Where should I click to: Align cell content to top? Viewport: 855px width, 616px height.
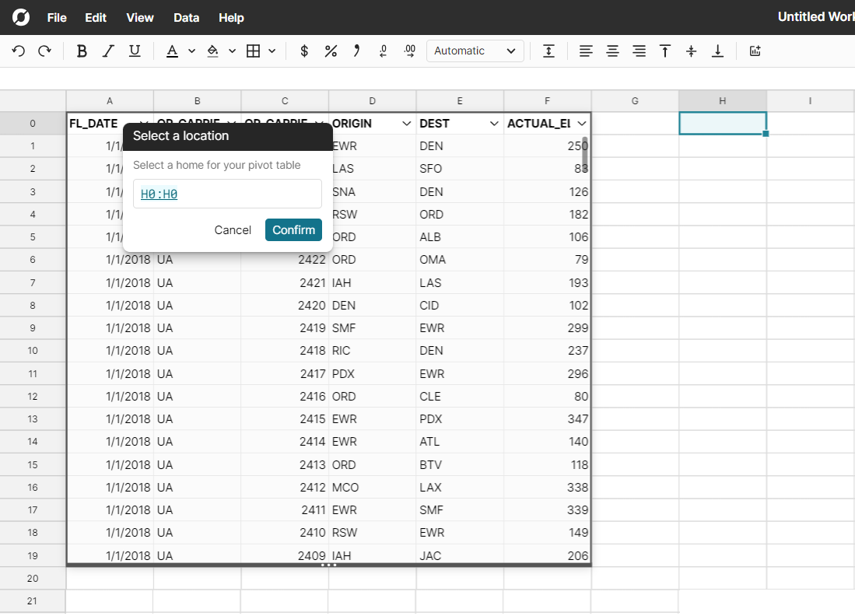click(665, 51)
